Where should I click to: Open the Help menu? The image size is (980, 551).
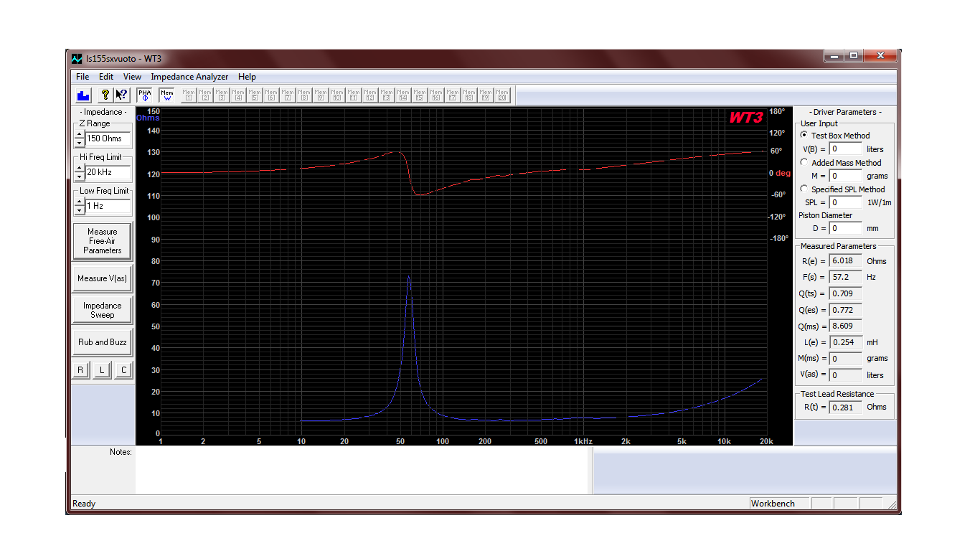247,77
